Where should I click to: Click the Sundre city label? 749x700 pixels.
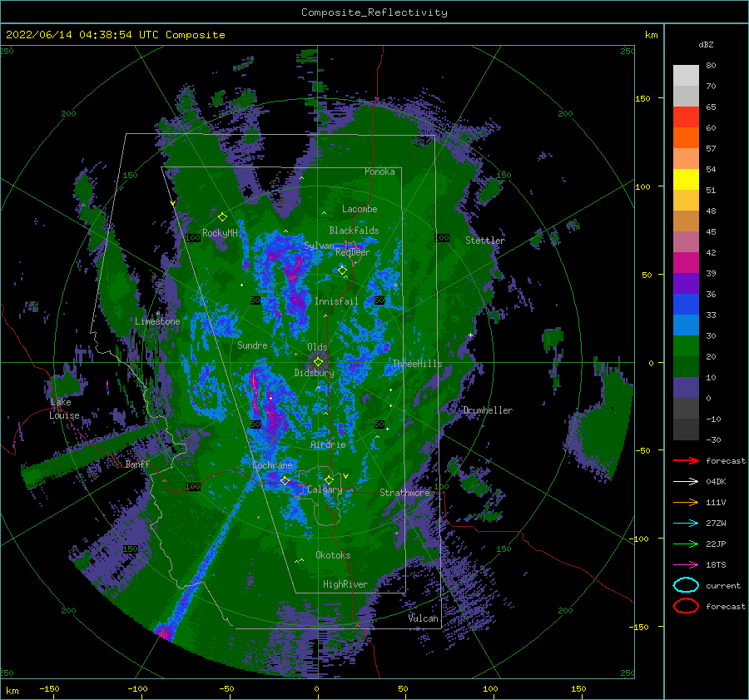(x=252, y=345)
